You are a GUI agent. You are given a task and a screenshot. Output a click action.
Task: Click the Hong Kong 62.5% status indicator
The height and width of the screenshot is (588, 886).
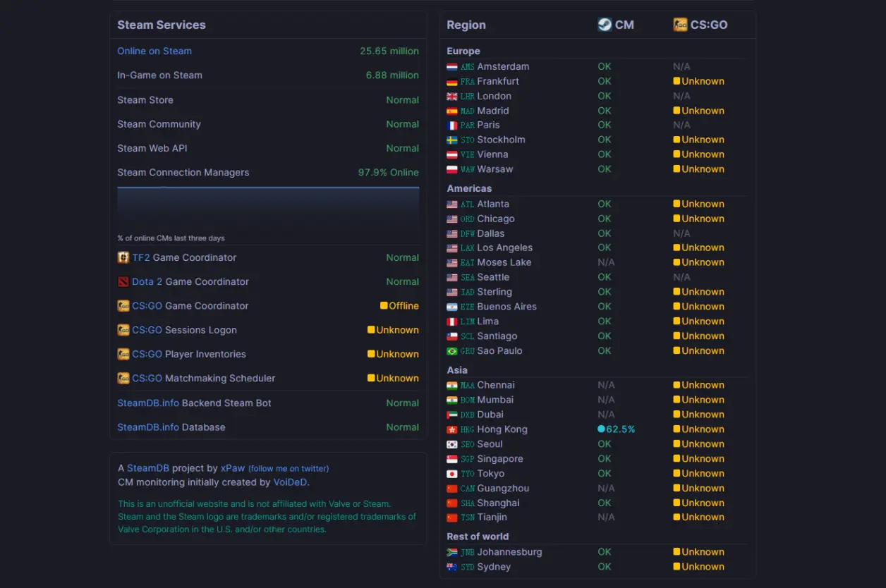tap(616, 429)
